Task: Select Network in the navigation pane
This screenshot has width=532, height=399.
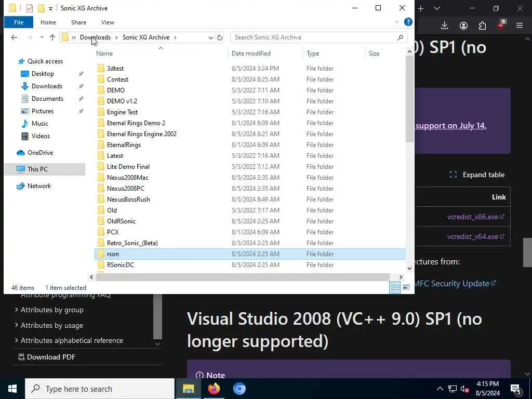Action: (x=39, y=186)
